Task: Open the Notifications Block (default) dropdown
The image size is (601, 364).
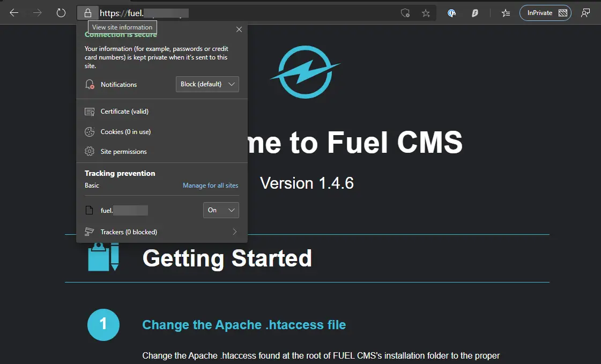Action: [x=207, y=84]
